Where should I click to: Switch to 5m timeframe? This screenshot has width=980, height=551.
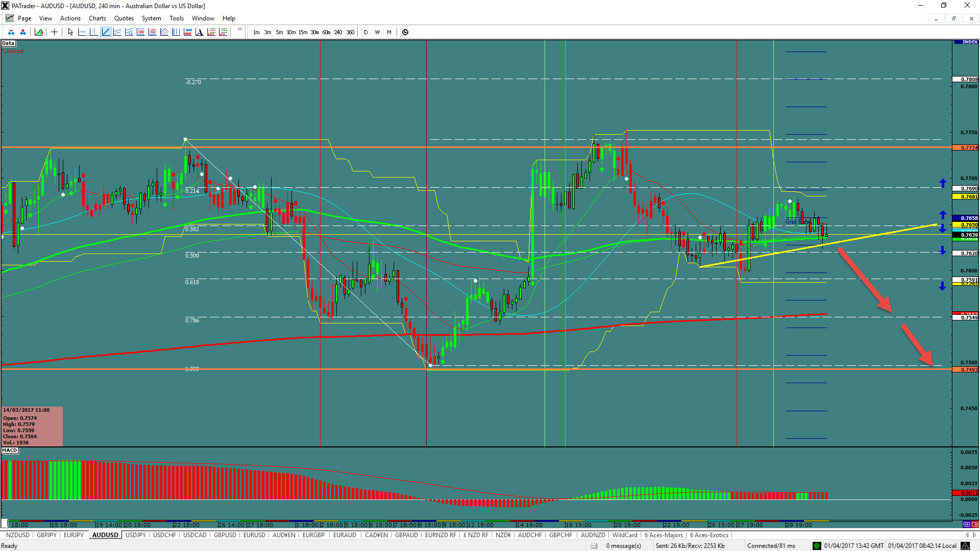(x=280, y=32)
